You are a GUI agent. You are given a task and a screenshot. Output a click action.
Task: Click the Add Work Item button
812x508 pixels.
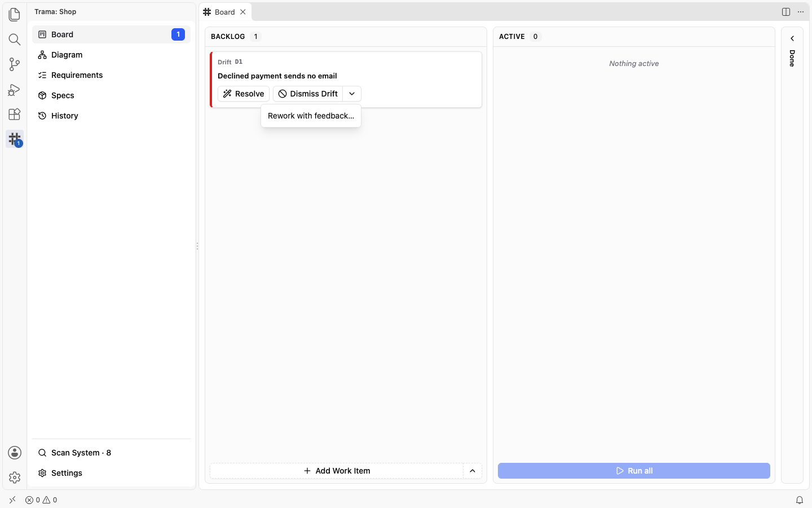pyautogui.click(x=337, y=471)
